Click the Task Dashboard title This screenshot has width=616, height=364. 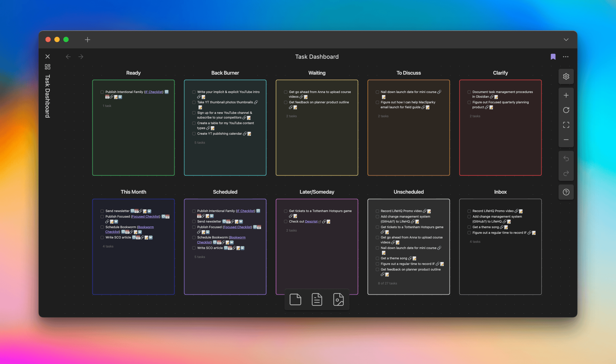[x=317, y=57]
